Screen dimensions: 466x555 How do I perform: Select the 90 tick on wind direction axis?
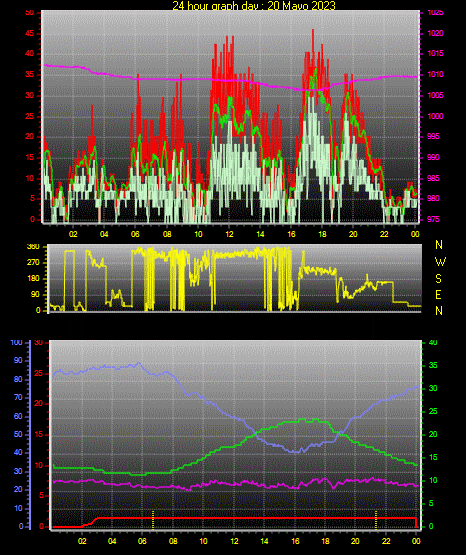point(35,294)
